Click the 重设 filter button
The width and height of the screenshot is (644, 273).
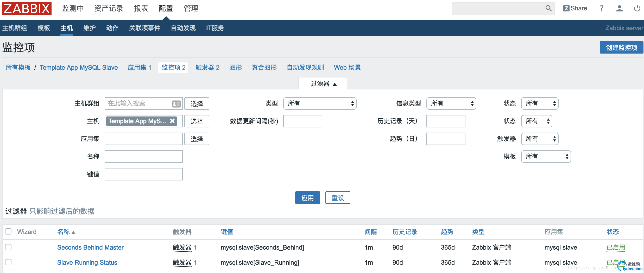(338, 198)
